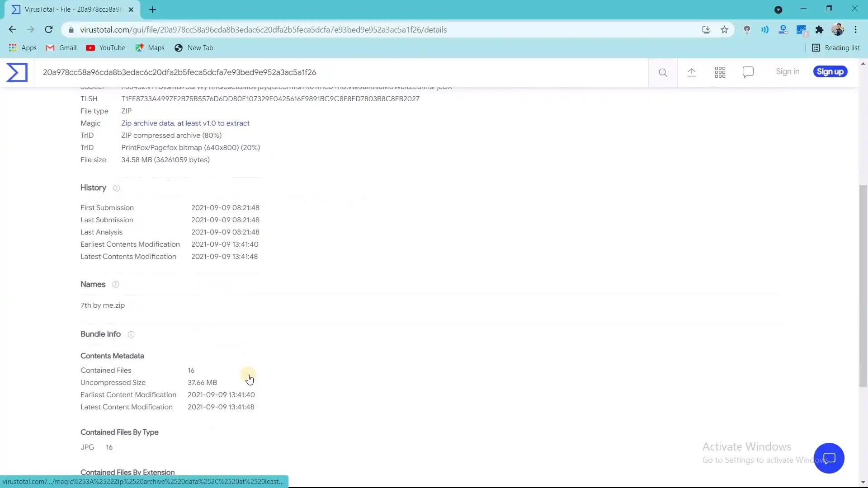Click the page vertical scrollbar thumb
868x488 pixels.
863,285
